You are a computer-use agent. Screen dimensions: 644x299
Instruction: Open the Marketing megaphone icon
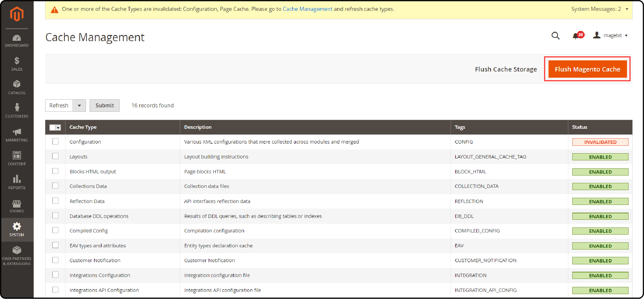pyautogui.click(x=17, y=132)
